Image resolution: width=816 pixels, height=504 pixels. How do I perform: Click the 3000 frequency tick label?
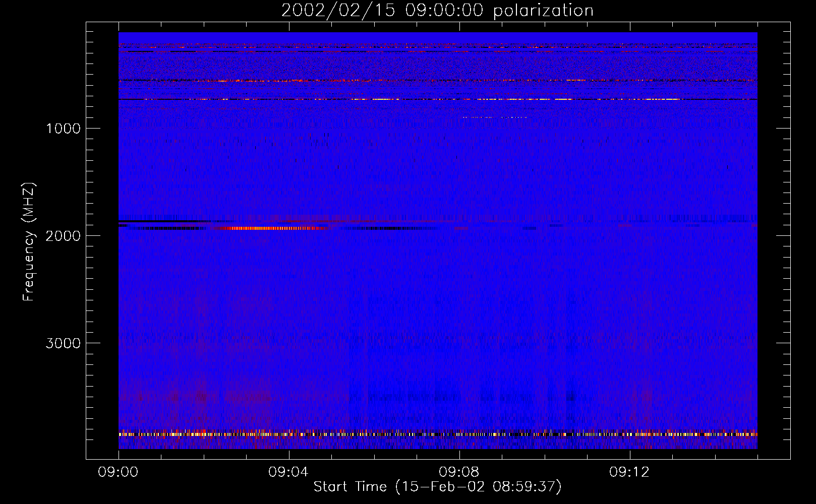click(x=63, y=343)
